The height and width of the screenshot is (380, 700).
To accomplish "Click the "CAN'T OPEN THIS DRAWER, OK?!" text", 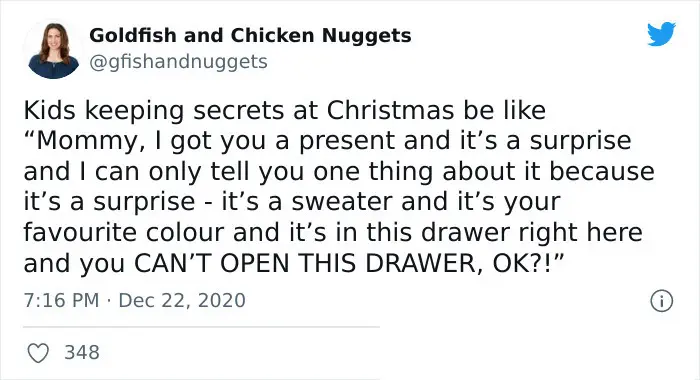I will click(350, 263).
